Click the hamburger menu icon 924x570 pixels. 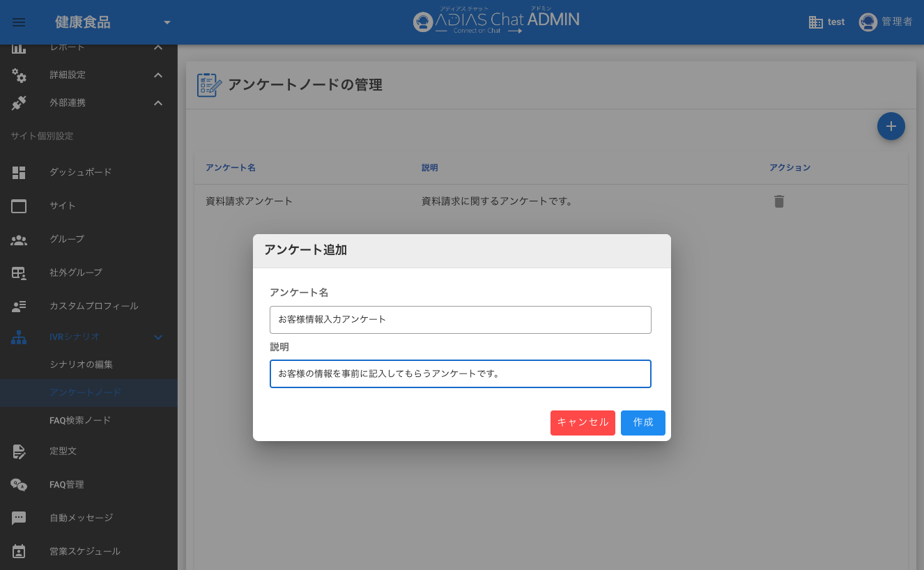(19, 22)
